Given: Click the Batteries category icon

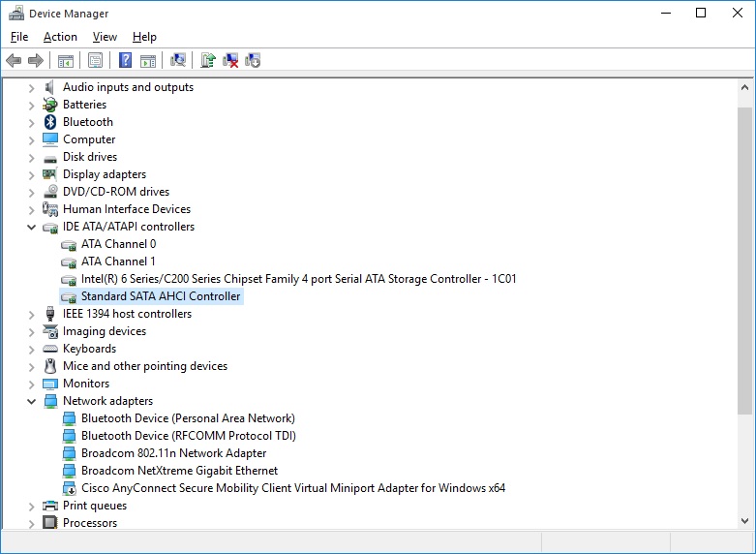Looking at the screenshot, I should [50, 105].
